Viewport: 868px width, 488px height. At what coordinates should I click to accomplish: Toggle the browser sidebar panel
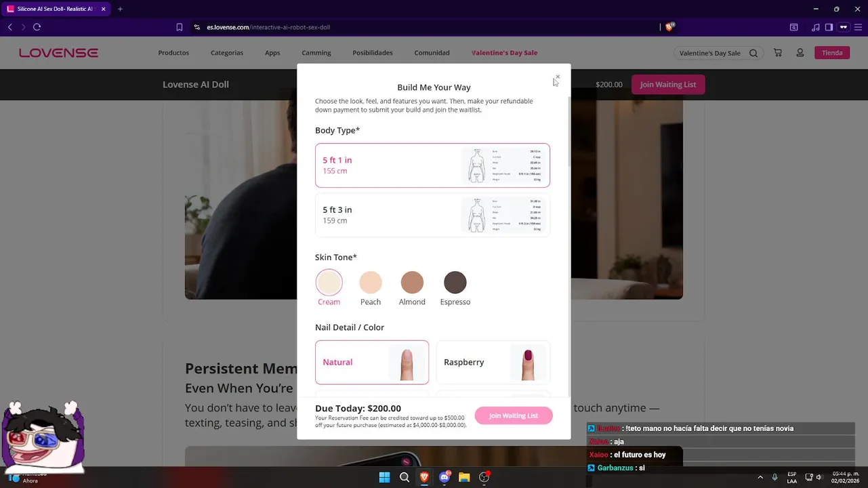pos(829,27)
